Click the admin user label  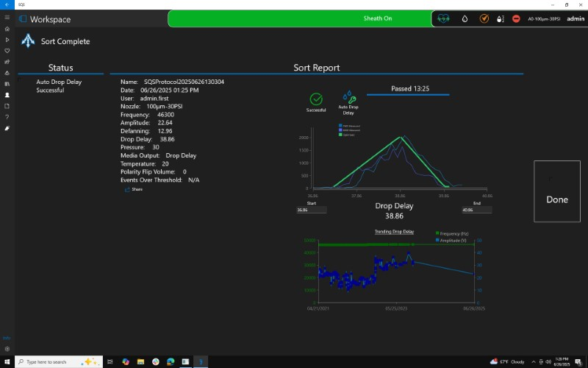(576, 18)
